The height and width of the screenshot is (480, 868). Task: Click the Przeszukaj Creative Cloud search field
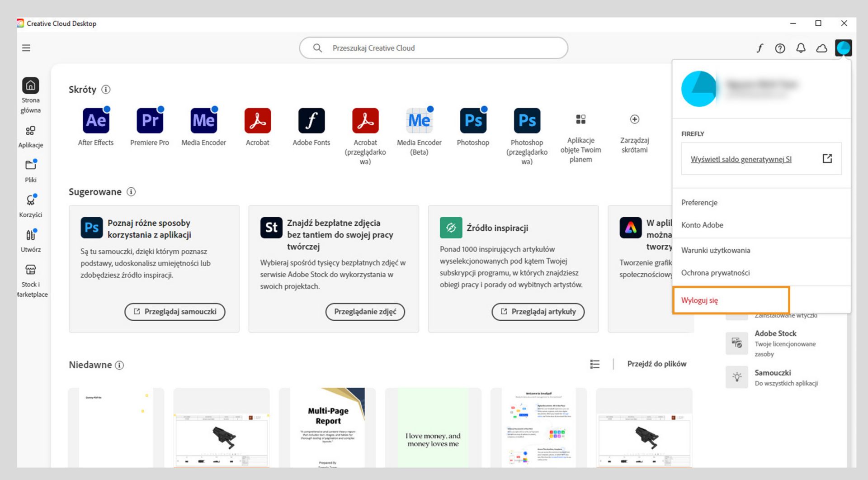point(434,48)
